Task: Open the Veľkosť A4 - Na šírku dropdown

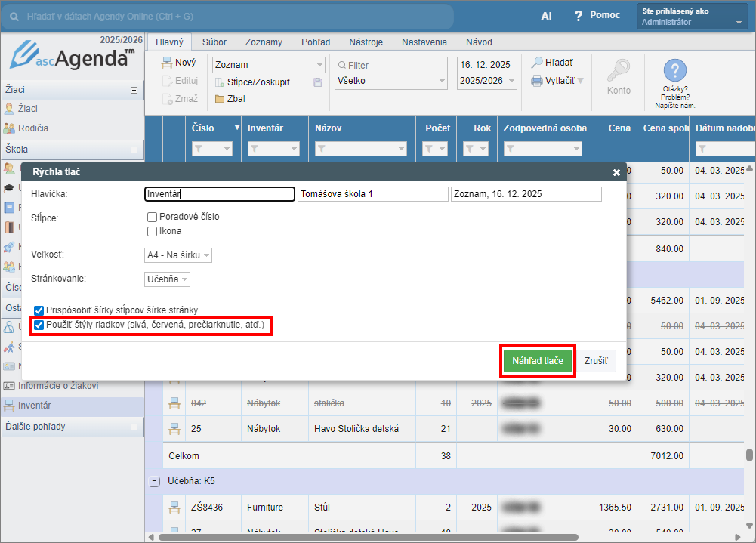Action: pos(178,255)
